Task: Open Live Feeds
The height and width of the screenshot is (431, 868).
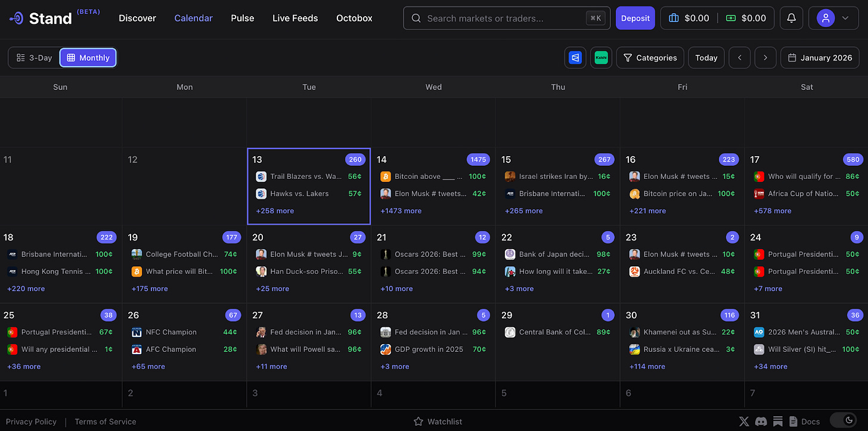Action: [x=295, y=18]
